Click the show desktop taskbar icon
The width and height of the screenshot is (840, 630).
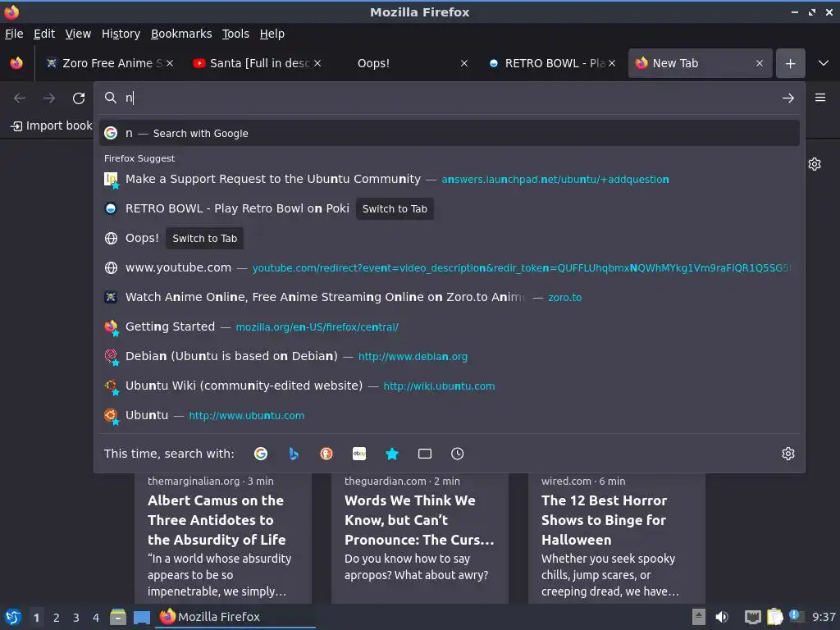click(141, 617)
